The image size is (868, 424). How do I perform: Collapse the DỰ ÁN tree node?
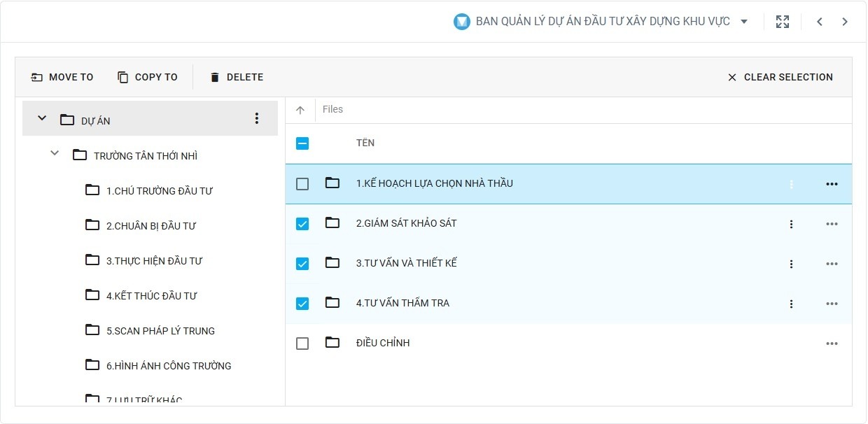point(41,118)
